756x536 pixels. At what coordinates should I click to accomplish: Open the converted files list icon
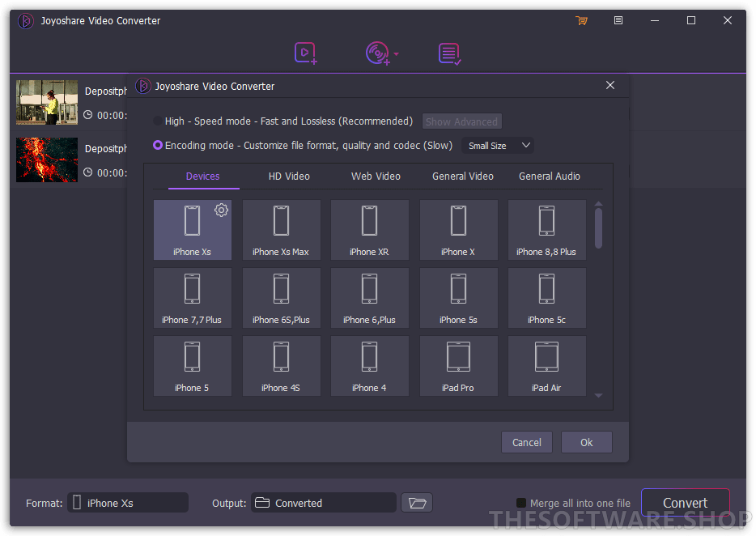450,53
